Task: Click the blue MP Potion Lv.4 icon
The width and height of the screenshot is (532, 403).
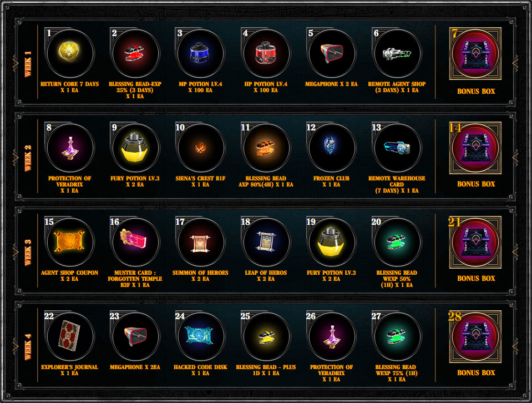Action: [200, 53]
